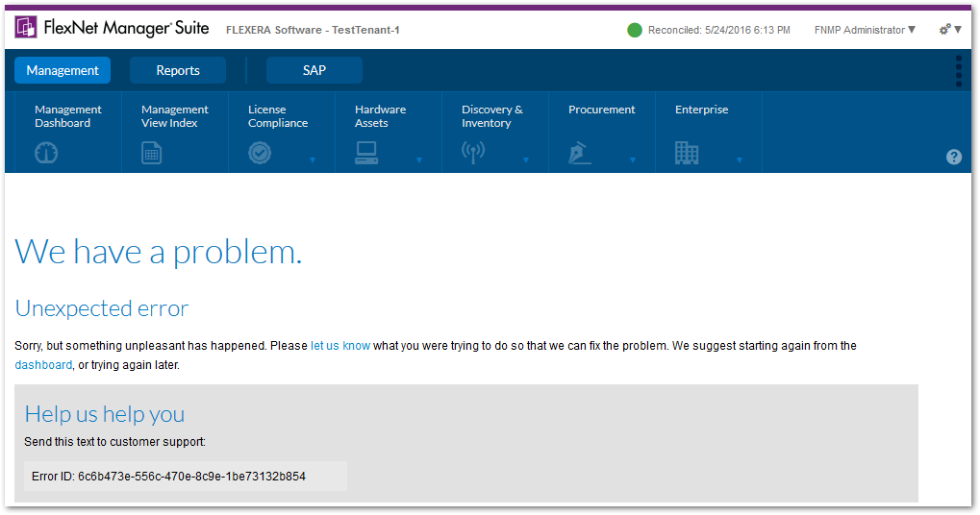The height and width of the screenshot is (515, 980).
Task: Click the Management View Index calculator icon
Action: [x=152, y=153]
